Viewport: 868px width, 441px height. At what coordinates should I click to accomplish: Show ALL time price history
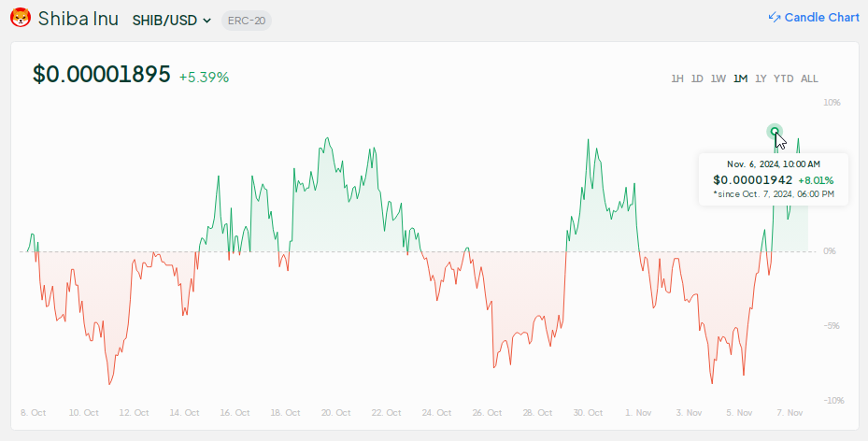[809, 78]
